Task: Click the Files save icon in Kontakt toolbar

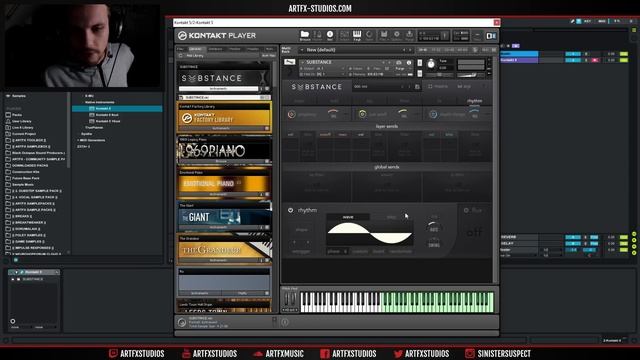Action: tap(384, 36)
